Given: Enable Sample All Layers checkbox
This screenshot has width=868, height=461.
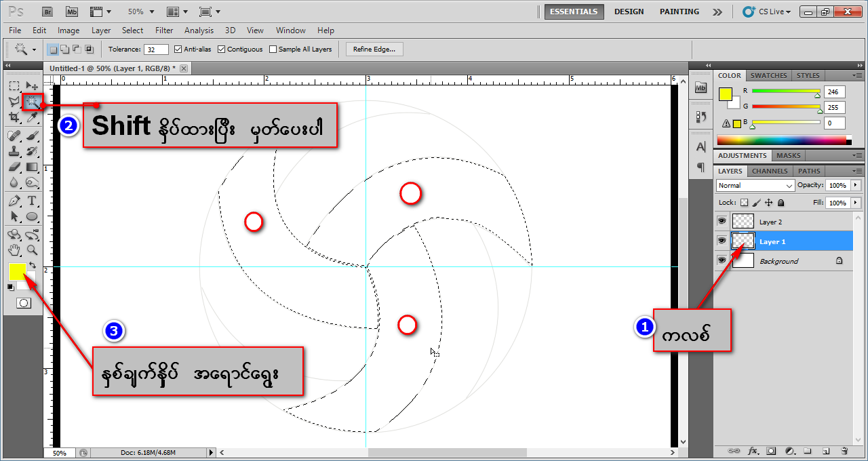Looking at the screenshot, I should [x=273, y=49].
